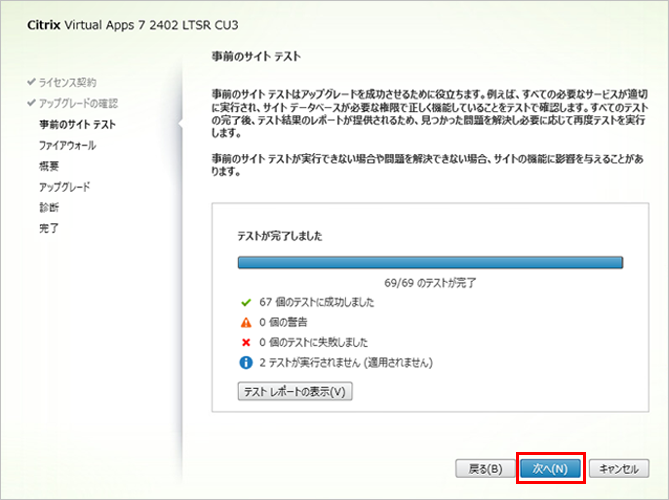
Task: Select the アップグレードの確認 step label in sidebar
Action: [79, 103]
